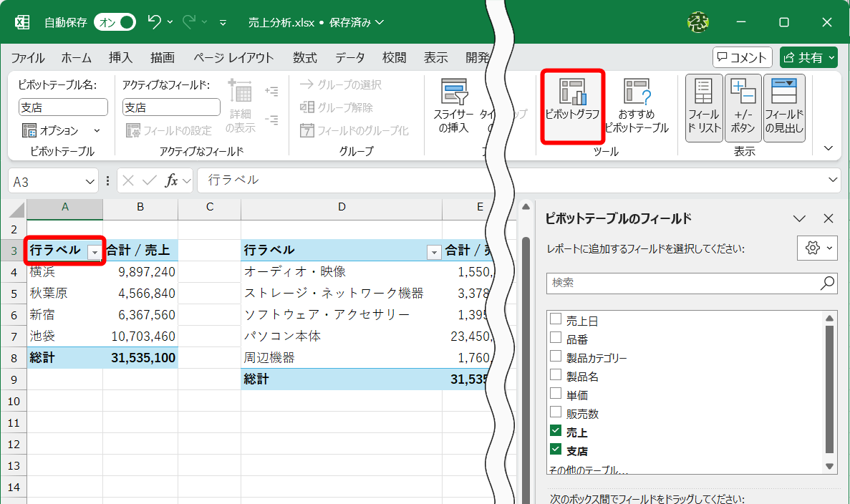Click the ピボットテーブル名 input field
Viewport: 850px width, 504px height.
[x=63, y=107]
